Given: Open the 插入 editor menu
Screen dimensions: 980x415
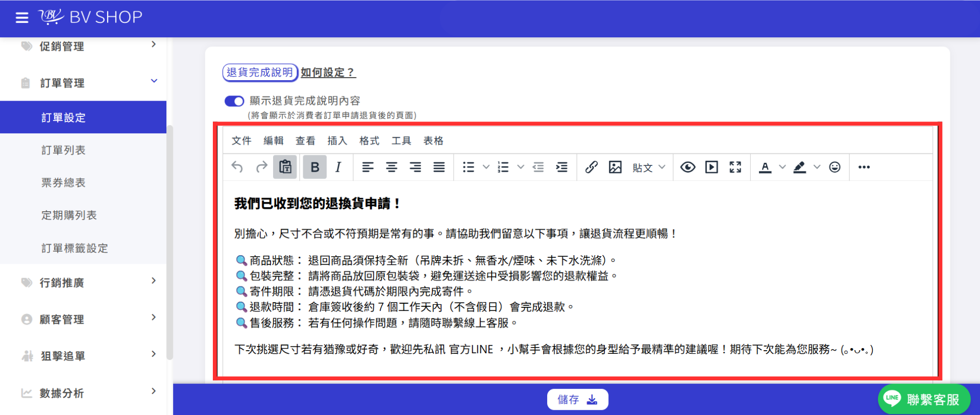Looking at the screenshot, I should pyautogui.click(x=337, y=140).
